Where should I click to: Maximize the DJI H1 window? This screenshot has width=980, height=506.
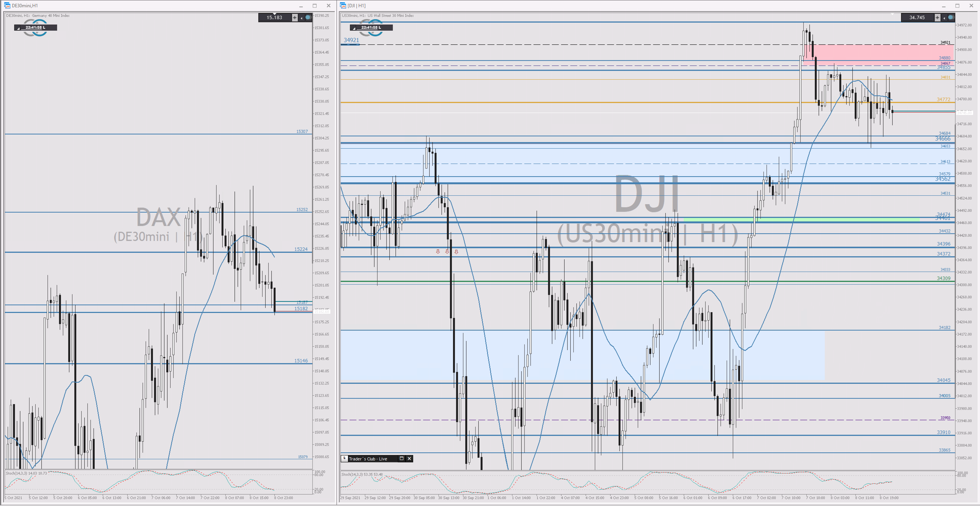[x=958, y=6]
